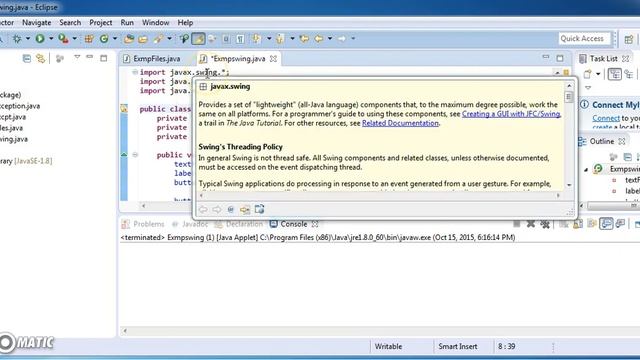The height and width of the screenshot is (360, 640).
Task: Open Related Documentation link in tooltip
Action: pyautogui.click(x=400, y=123)
